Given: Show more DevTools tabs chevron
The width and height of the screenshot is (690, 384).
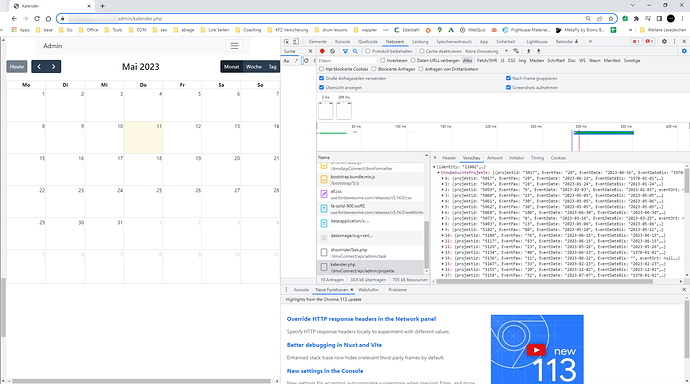Looking at the screenshot, I should point(590,41).
